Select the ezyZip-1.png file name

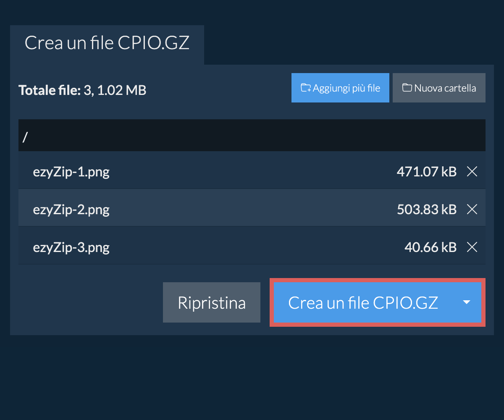[x=71, y=171]
